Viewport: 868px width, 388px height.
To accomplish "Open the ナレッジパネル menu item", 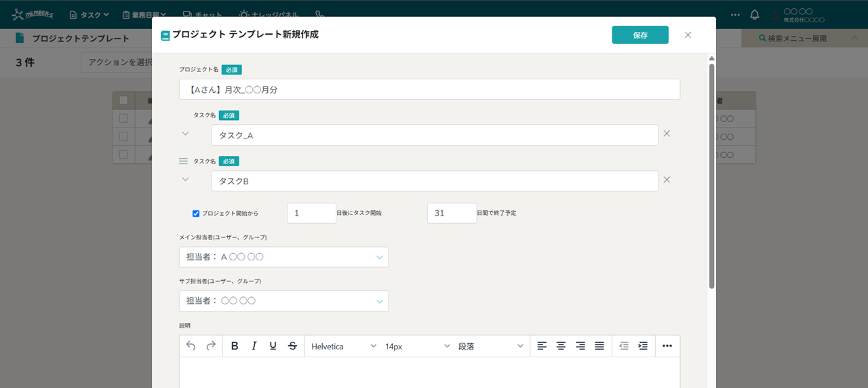I will (x=268, y=14).
